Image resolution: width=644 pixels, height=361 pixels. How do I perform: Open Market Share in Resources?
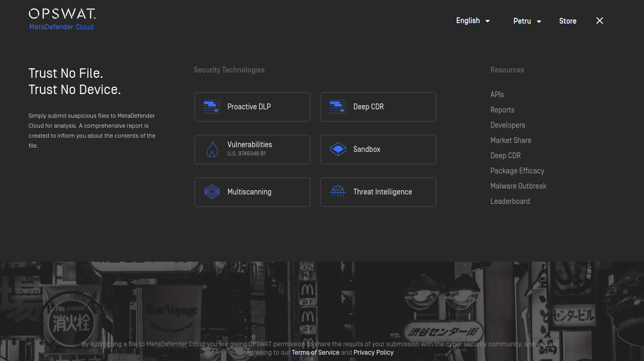click(511, 140)
